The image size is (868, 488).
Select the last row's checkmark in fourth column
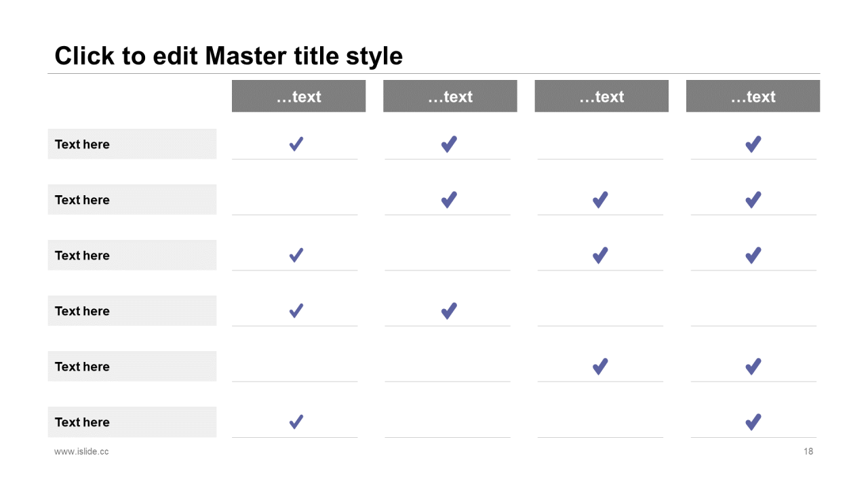(753, 422)
